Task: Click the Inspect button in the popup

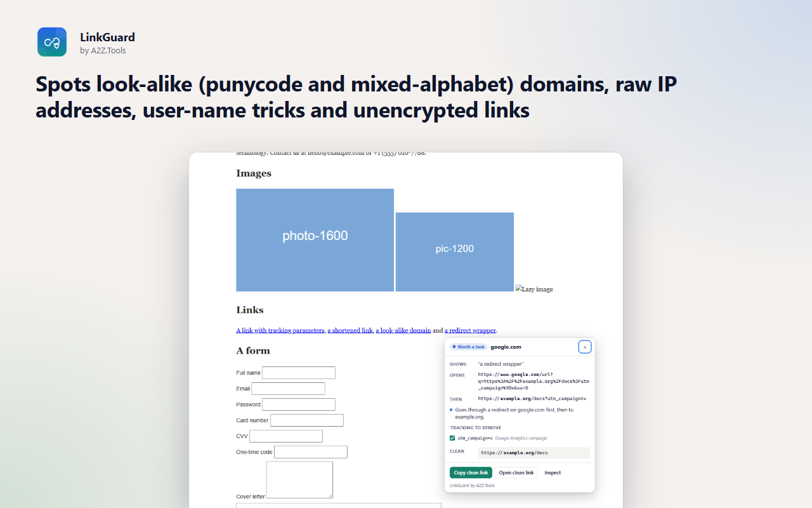Action: (x=553, y=472)
